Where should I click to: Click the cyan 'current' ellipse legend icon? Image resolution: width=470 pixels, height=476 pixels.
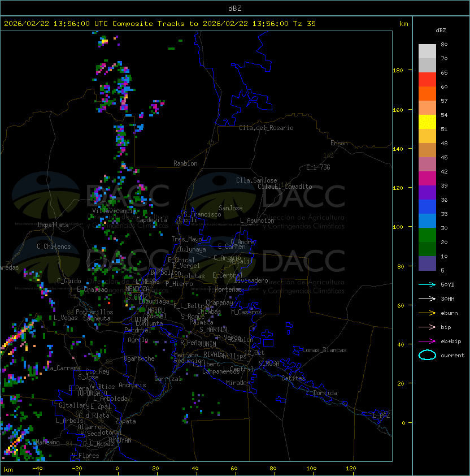427,355
